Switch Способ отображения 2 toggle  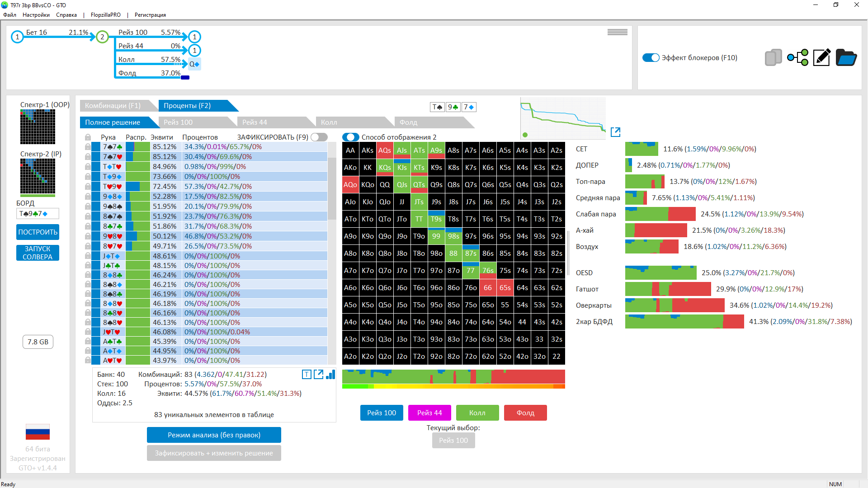tap(350, 137)
